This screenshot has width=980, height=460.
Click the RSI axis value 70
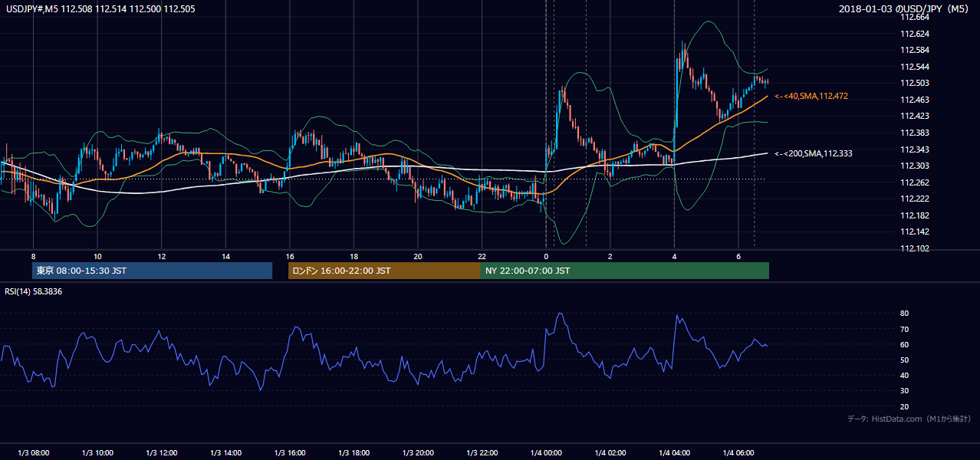coord(905,329)
